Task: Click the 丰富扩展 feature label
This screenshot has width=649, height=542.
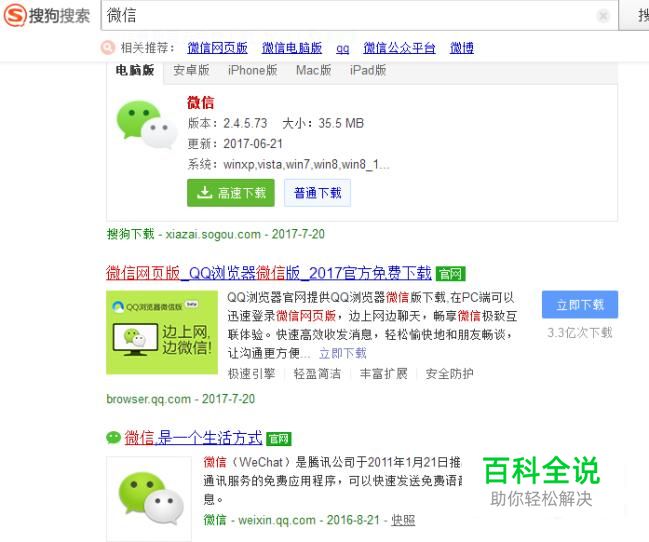Action: pos(384,374)
